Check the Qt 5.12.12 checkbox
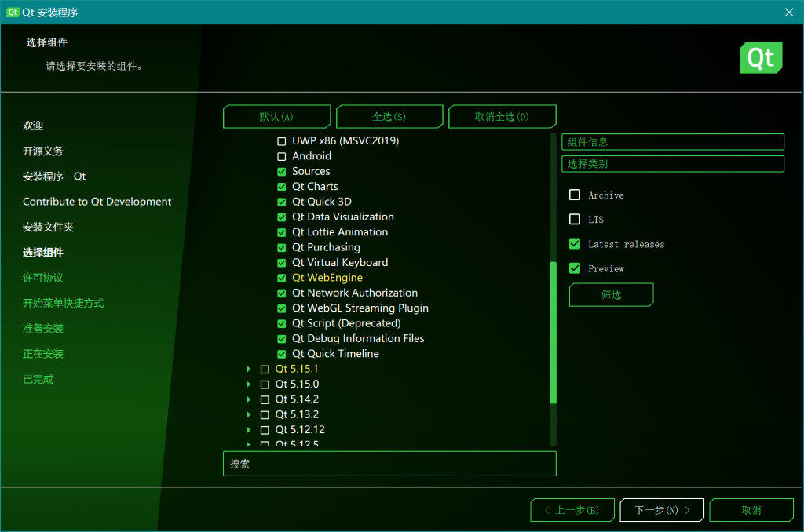 coord(265,430)
